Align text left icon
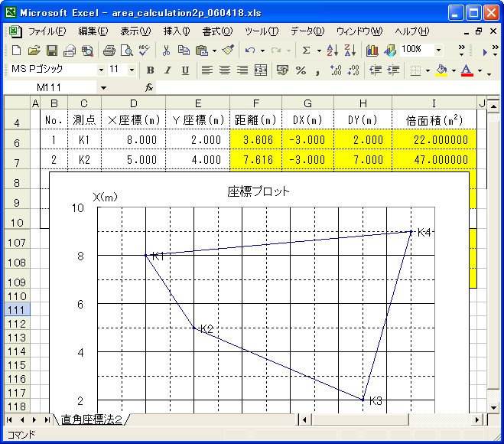504x444 pixels. (x=207, y=70)
